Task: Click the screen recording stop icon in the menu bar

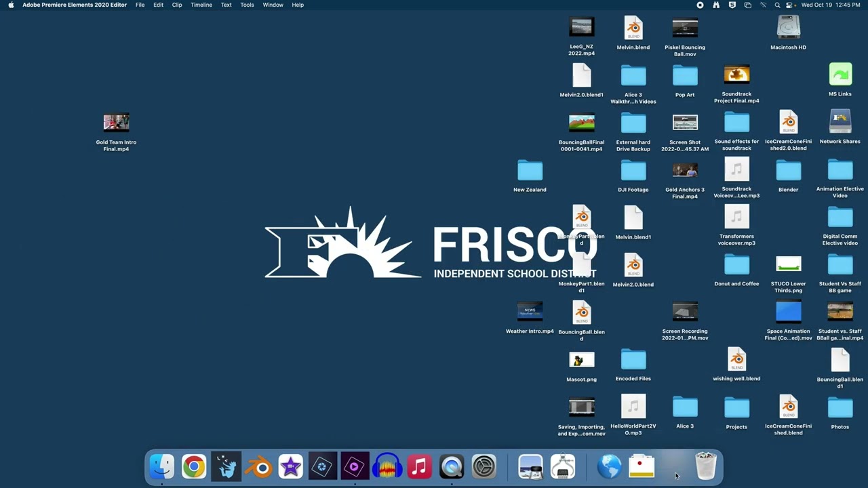Action: [x=700, y=5]
